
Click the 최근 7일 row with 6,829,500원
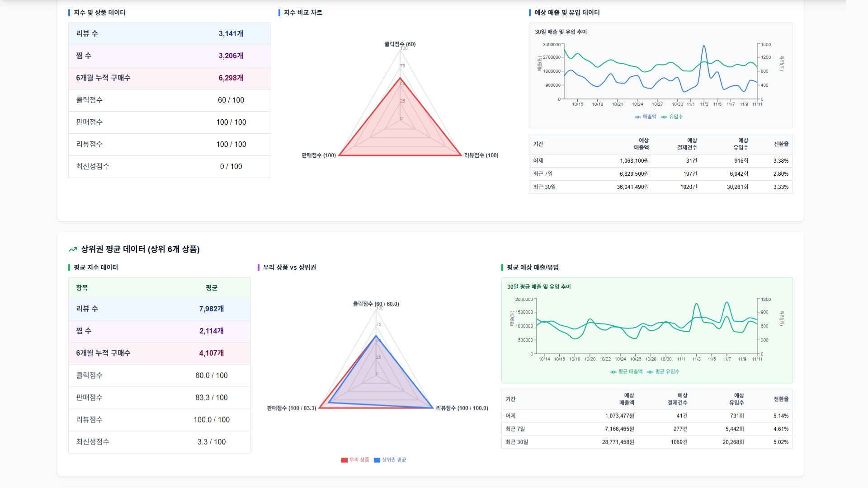coord(660,174)
